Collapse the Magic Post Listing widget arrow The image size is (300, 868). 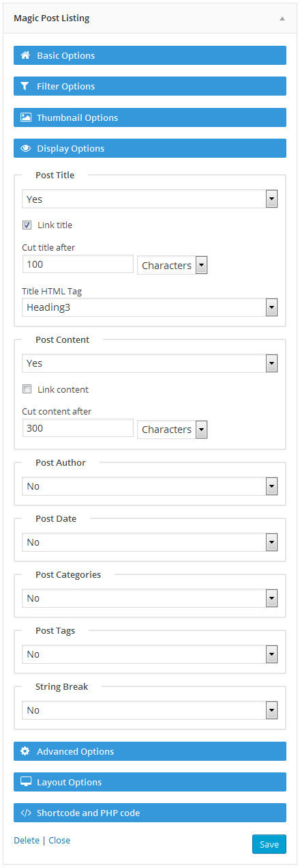(x=282, y=18)
